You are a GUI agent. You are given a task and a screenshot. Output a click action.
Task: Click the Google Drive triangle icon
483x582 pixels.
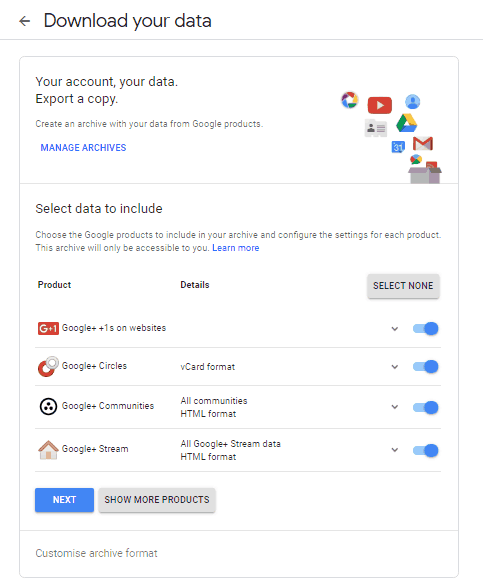pyautogui.click(x=407, y=123)
